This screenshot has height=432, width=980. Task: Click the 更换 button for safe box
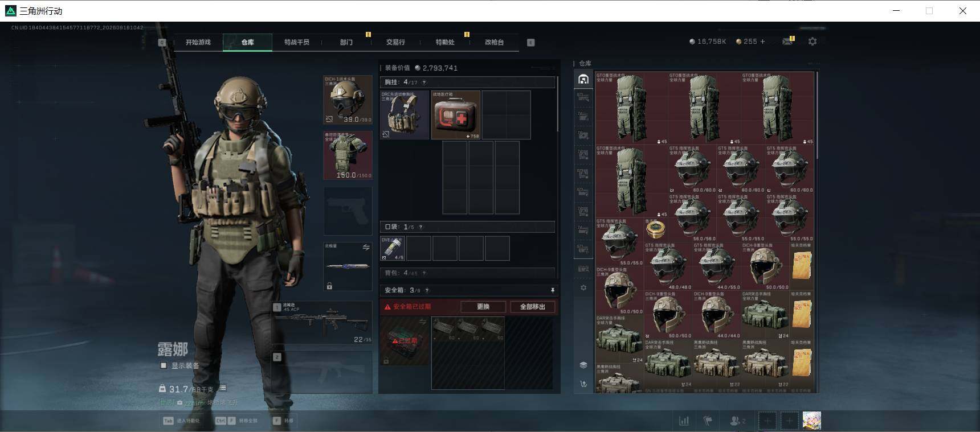pyautogui.click(x=483, y=307)
